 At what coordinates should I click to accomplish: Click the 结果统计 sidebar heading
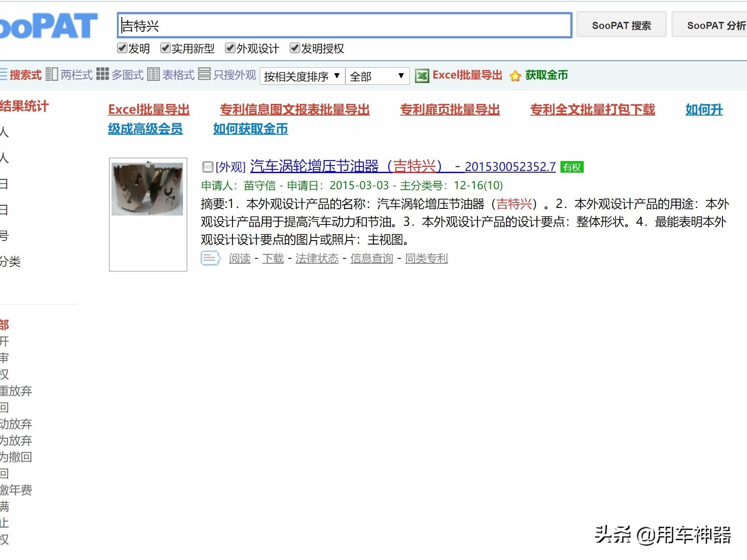click(x=24, y=106)
